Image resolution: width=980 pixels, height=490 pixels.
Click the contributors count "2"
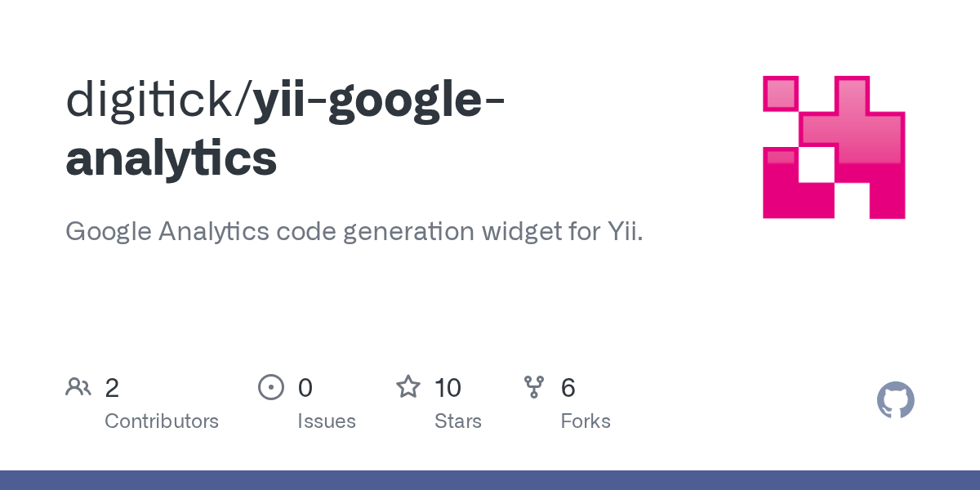(112, 388)
